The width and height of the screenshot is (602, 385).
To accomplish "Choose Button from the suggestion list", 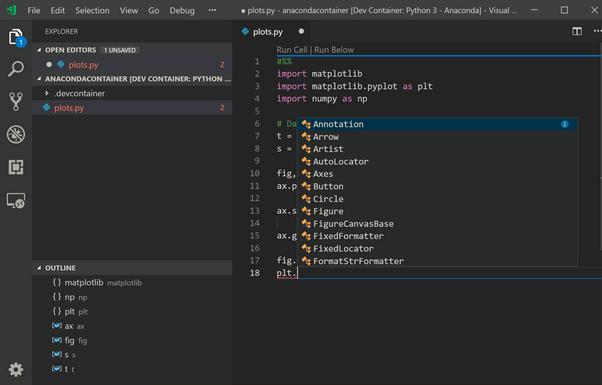I will coord(437,187).
